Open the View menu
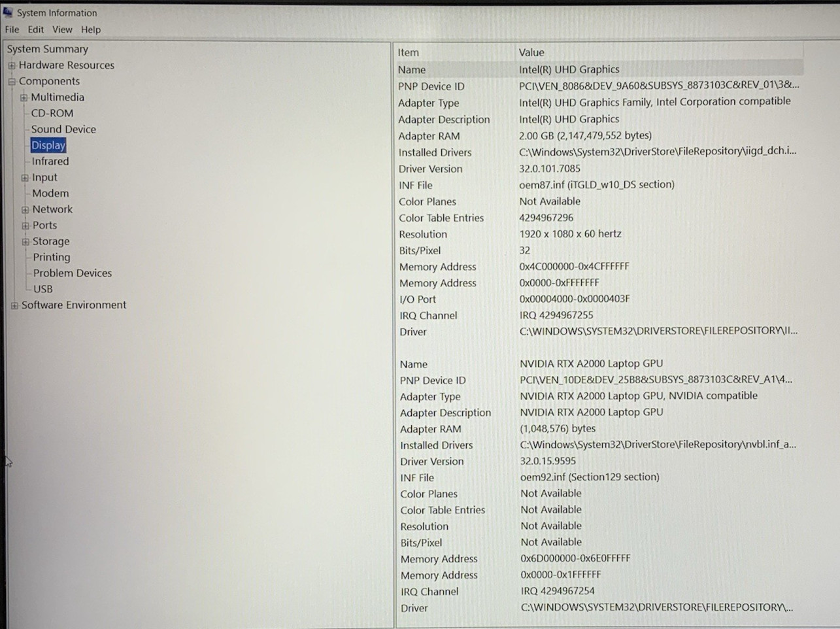This screenshot has width=840, height=629. pyautogui.click(x=62, y=29)
